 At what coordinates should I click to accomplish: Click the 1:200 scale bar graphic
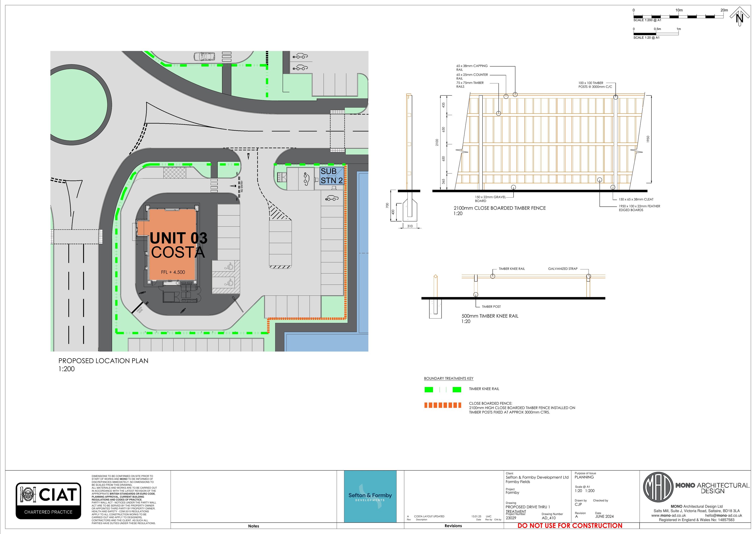pos(678,16)
